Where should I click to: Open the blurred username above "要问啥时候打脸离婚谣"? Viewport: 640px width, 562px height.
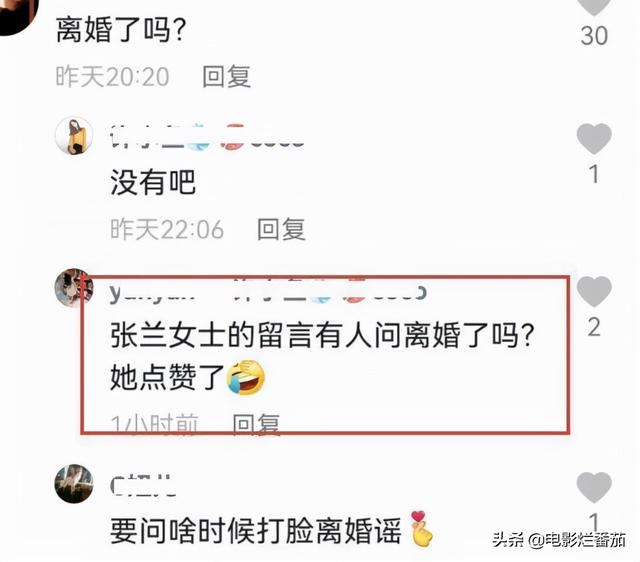(143, 485)
